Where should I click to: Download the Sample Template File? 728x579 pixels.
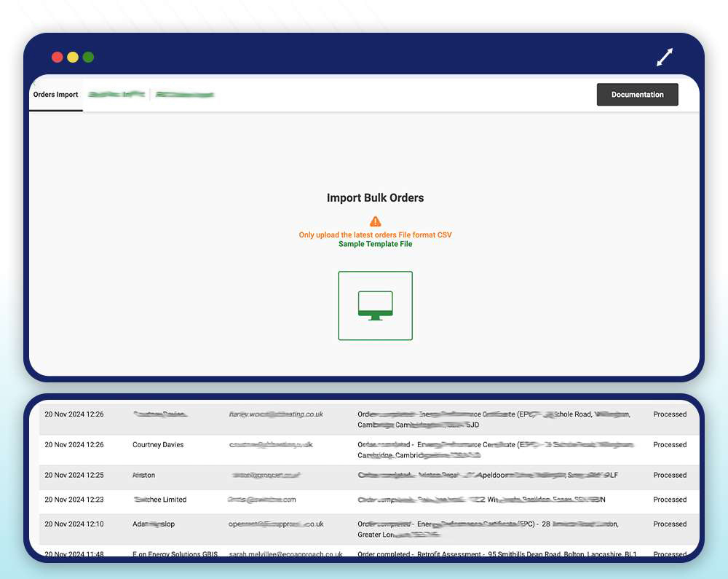[x=375, y=244]
